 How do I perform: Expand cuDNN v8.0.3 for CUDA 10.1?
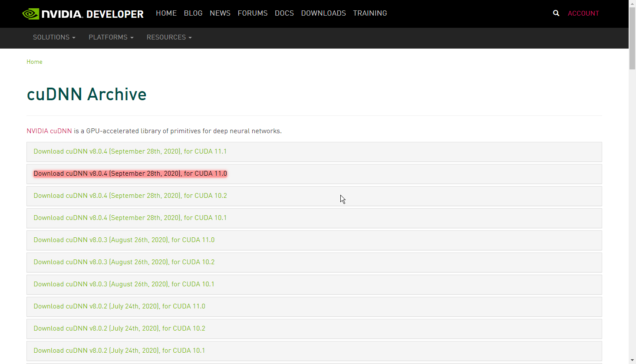(x=124, y=284)
